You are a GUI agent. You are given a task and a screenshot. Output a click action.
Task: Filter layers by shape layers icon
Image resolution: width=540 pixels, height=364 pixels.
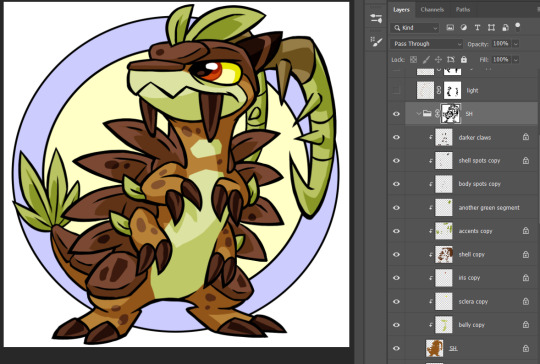coord(491,28)
